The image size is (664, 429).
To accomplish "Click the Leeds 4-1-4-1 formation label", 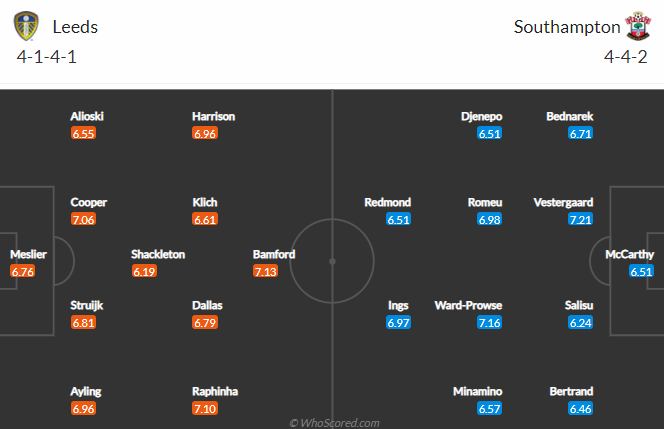I will pyautogui.click(x=47, y=57).
